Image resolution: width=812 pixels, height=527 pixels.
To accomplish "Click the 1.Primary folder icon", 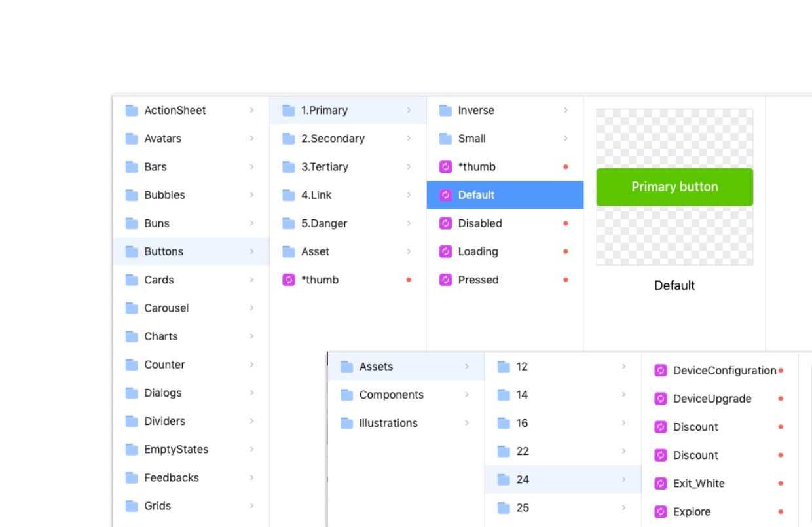I will click(289, 110).
